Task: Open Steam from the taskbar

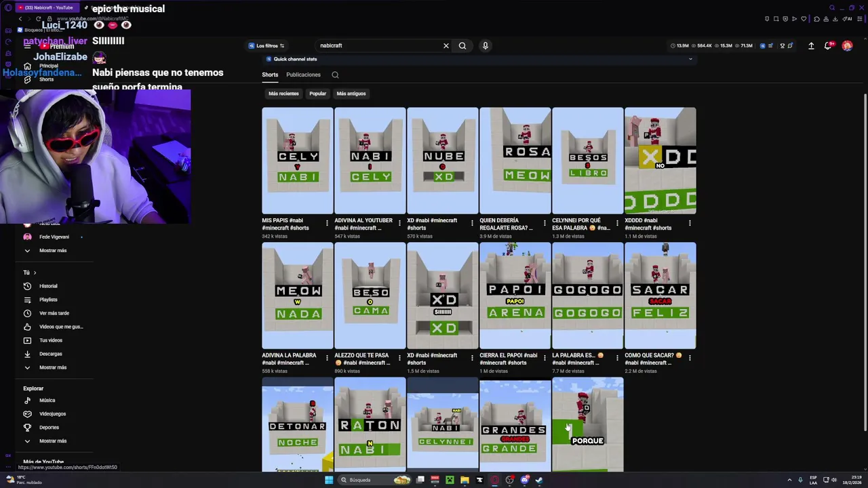Action: 539,480
